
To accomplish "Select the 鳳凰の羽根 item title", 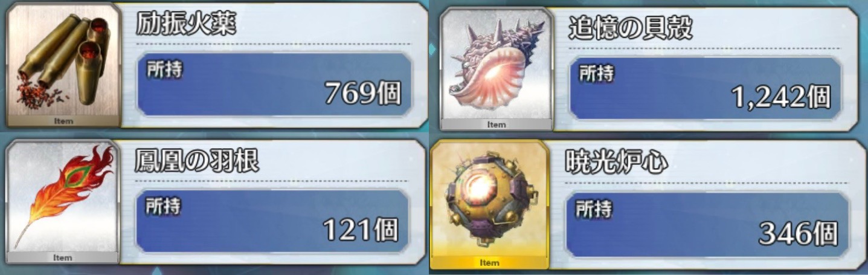I will (198, 161).
